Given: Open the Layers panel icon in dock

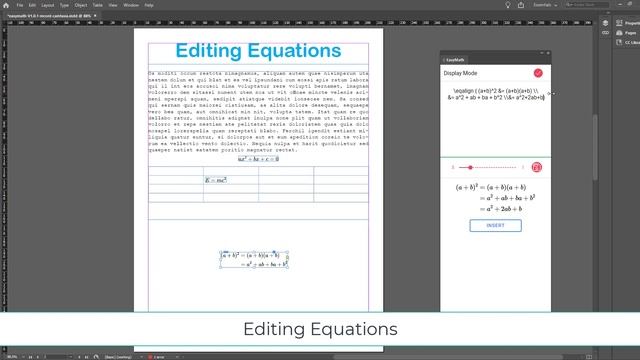Looking at the screenshot, I should click(605, 23).
